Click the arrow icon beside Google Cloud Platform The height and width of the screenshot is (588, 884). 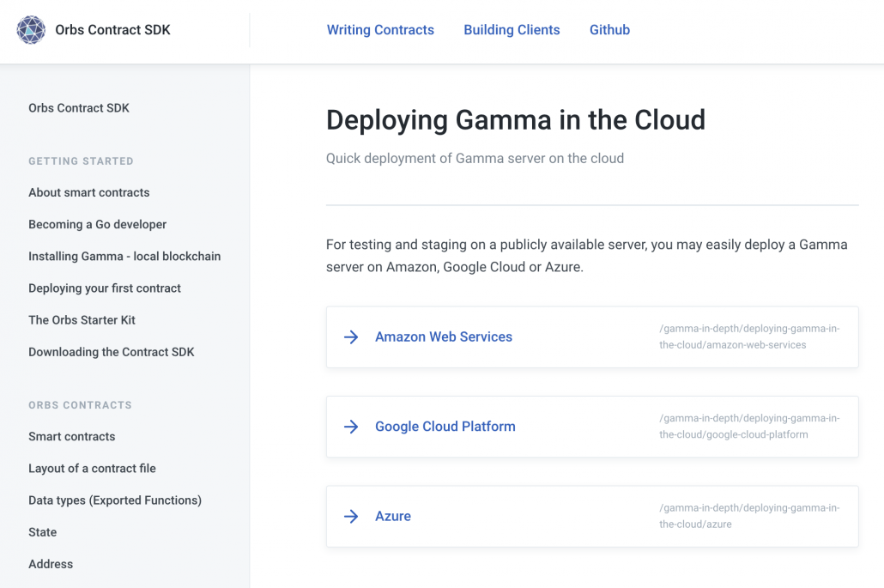coord(351,427)
